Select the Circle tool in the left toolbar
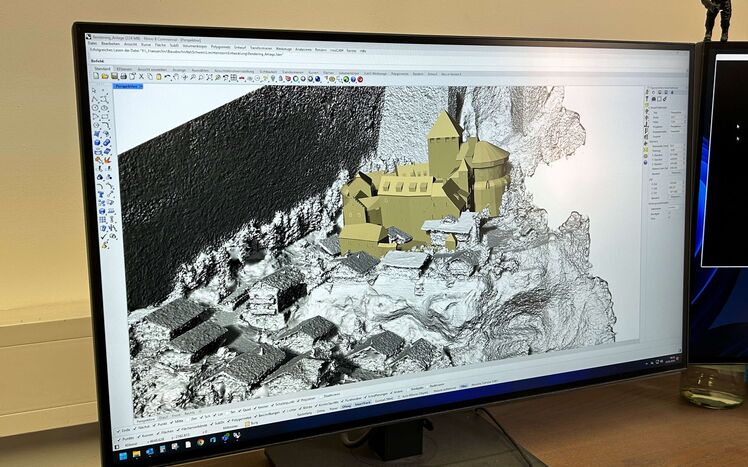 [95, 107]
